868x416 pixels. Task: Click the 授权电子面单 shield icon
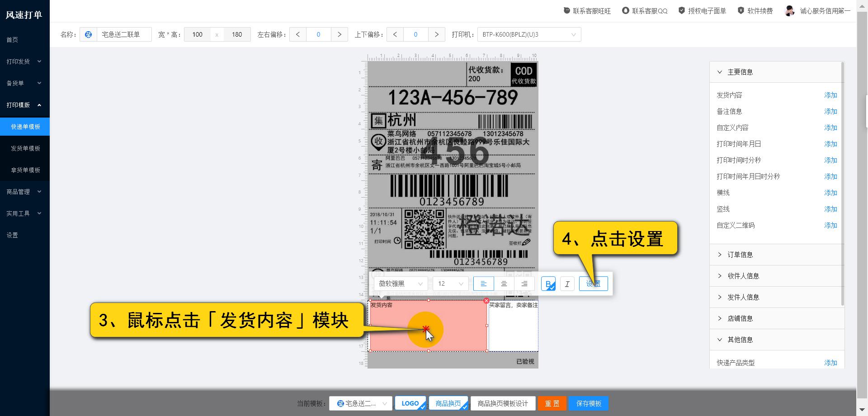coord(682,10)
